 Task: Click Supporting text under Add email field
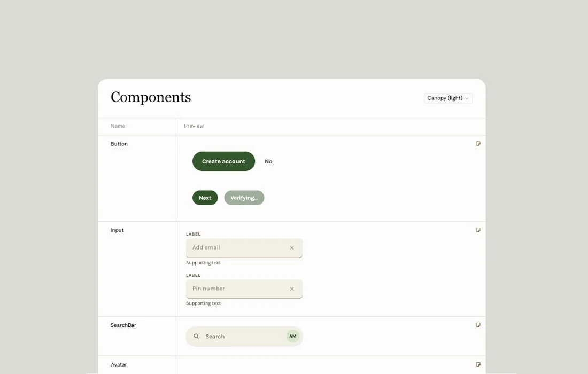pos(203,263)
